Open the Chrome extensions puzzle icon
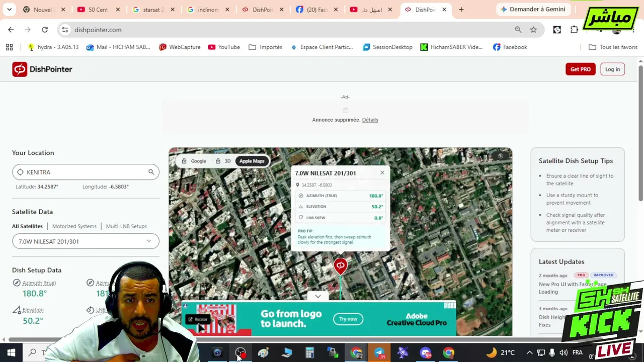This screenshot has width=644, height=362. [x=574, y=30]
